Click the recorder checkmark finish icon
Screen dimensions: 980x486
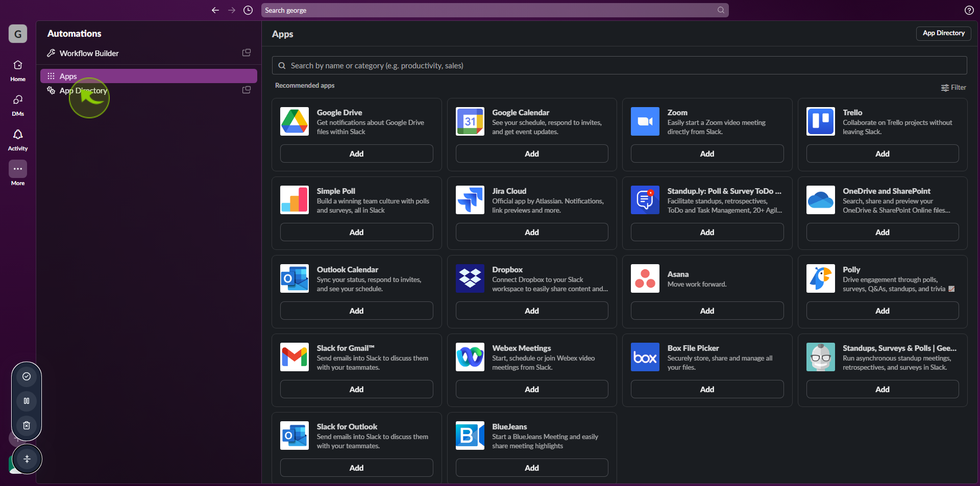point(27,376)
